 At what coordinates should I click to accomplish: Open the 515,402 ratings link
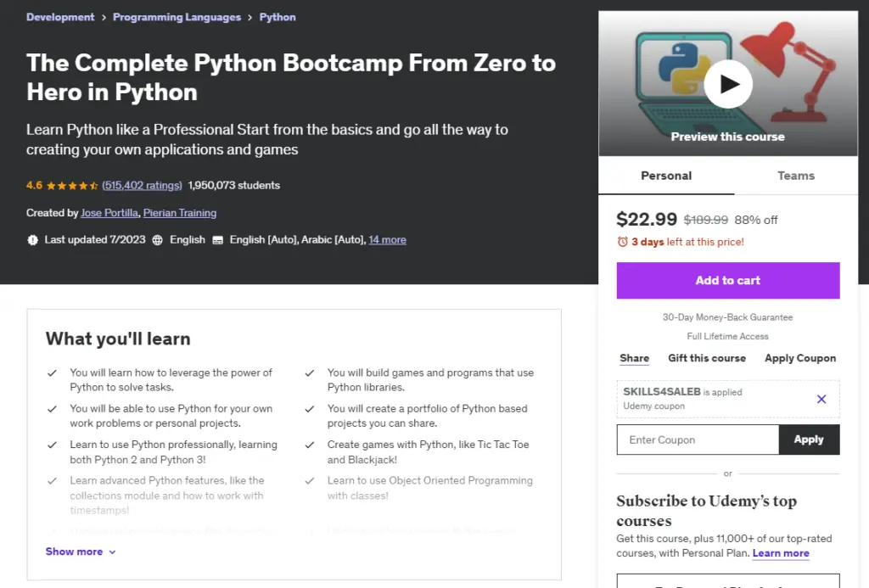142,185
